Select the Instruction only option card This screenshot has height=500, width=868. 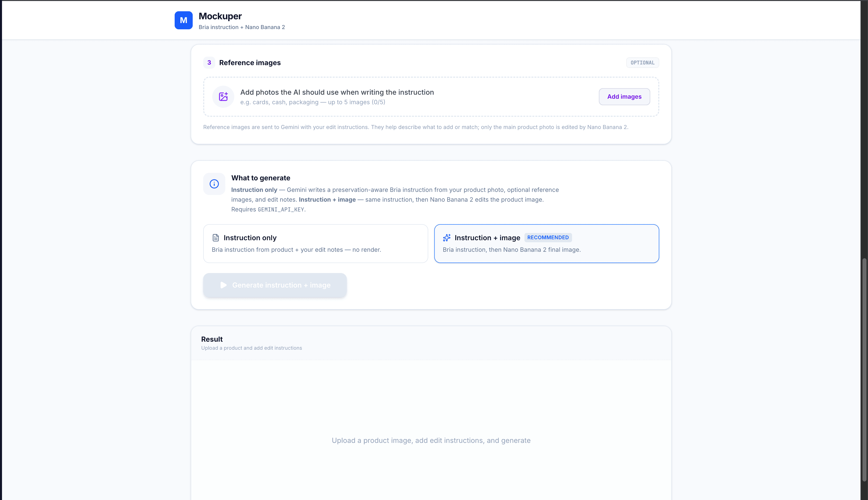pyautogui.click(x=315, y=243)
